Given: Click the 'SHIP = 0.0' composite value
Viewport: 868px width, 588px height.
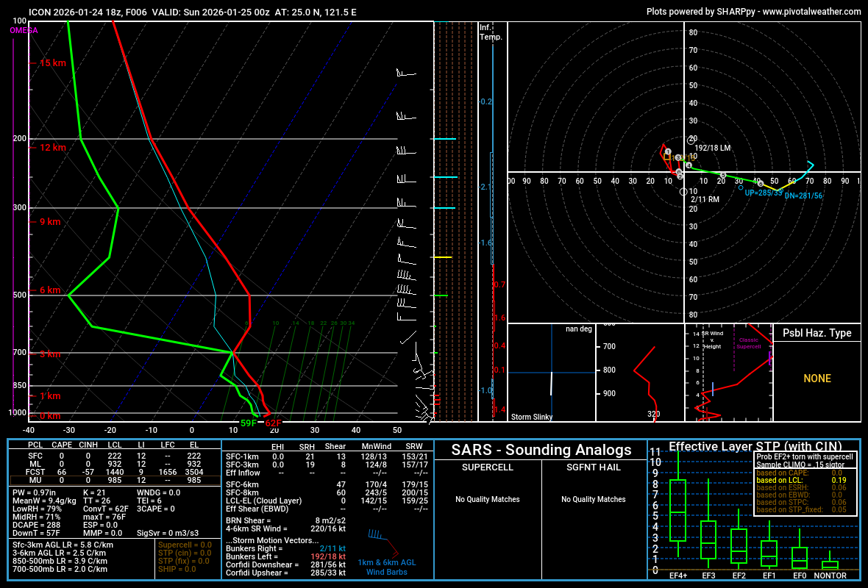Looking at the screenshot, I should (x=177, y=569).
